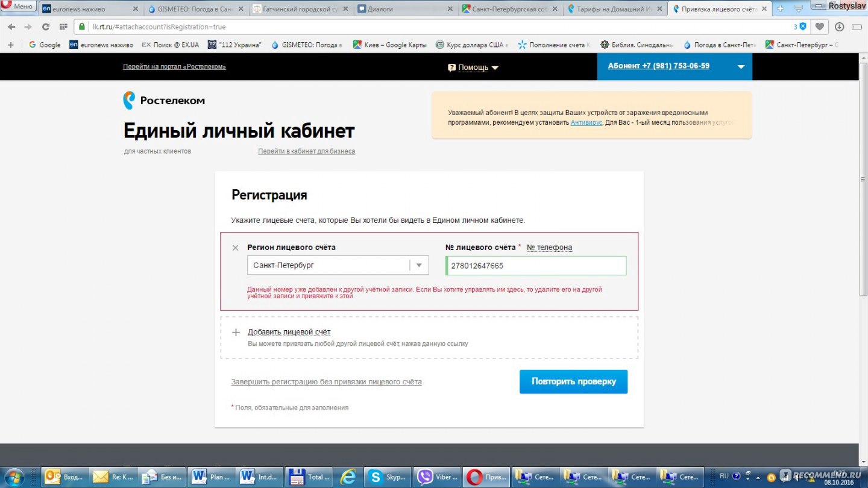
Task: Go forward with the browser forward arrow
Action: tap(28, 27)
